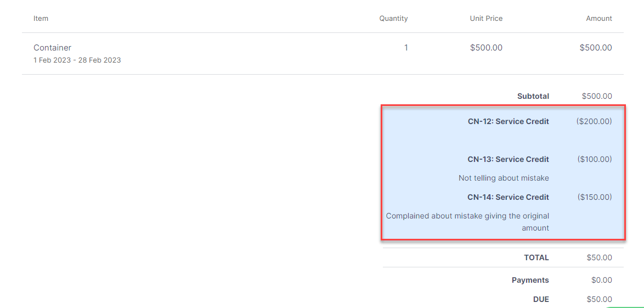
Task: Click the ($100.00) credit amount
Action: 595,159
